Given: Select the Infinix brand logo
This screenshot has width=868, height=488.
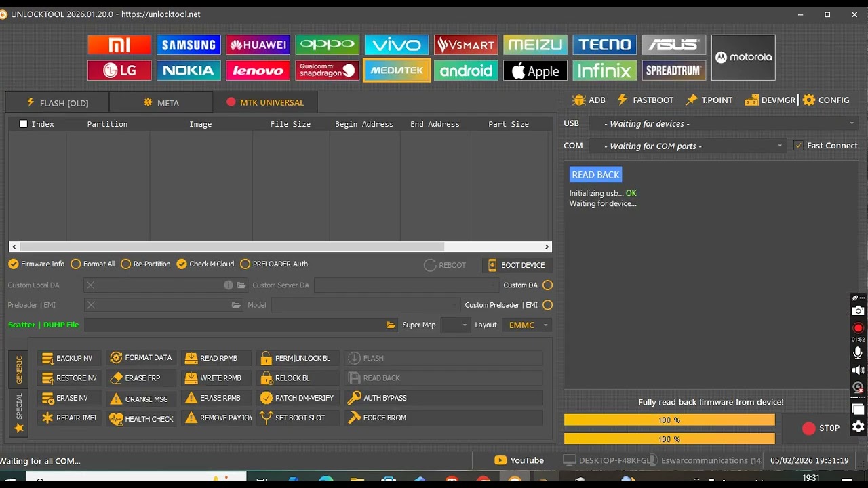Looking at the screenshot, I should tap(604, 70).
